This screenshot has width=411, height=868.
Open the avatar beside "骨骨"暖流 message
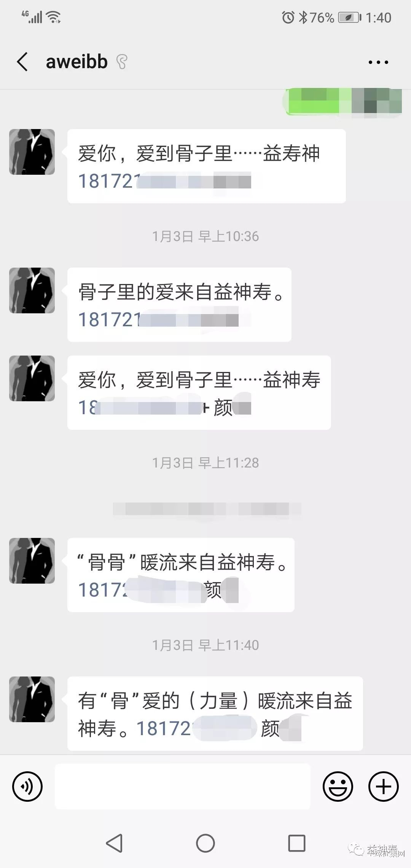click(32, 561)
